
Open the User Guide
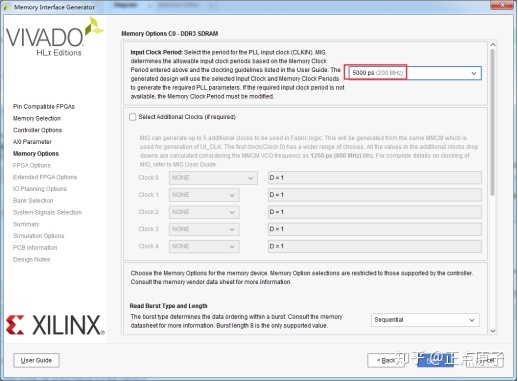[36, 360]
